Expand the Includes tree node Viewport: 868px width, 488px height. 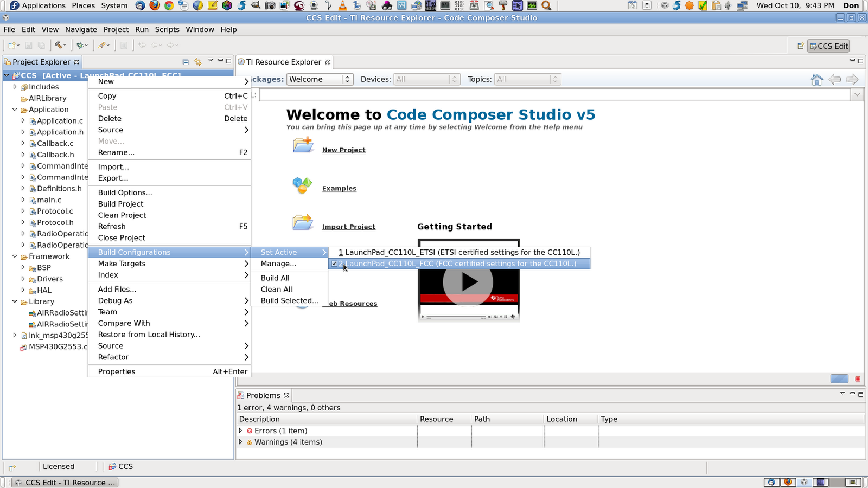15,87
